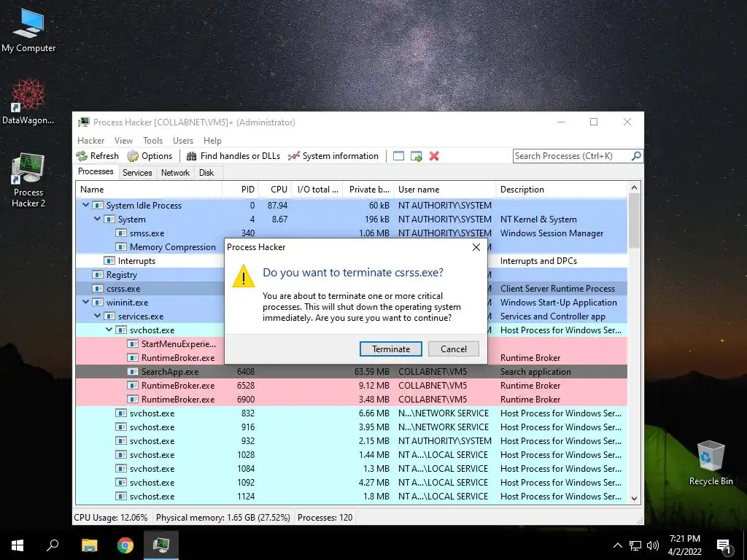The height and width of the screenshot is (560, 747).
Task: Open taskbar search magnifier
Action: [x=53, y=545]
